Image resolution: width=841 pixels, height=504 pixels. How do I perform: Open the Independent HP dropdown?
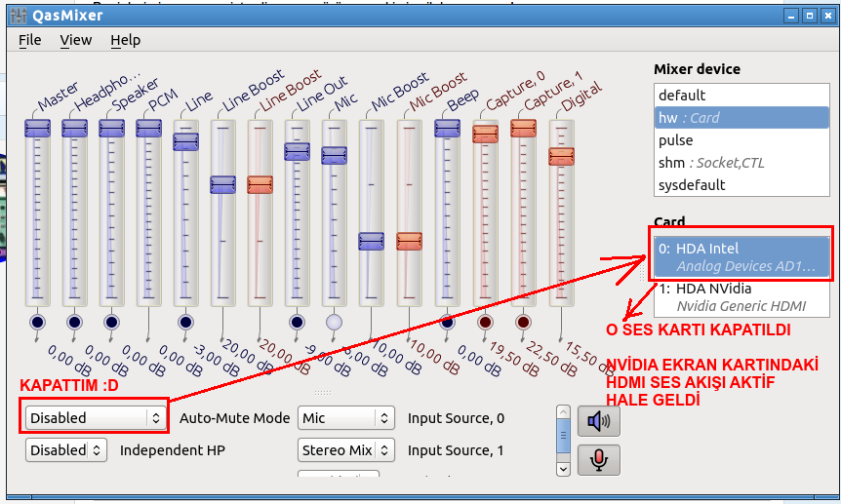coord(66,449)
